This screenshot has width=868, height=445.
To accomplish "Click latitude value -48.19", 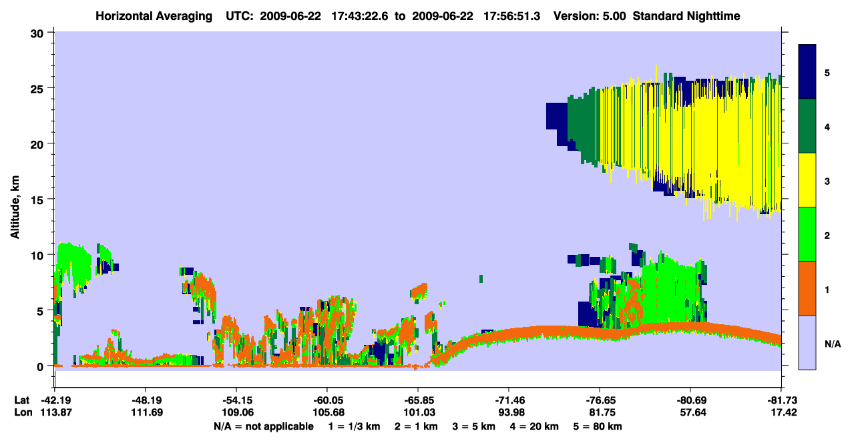I will tap(145, 401).
